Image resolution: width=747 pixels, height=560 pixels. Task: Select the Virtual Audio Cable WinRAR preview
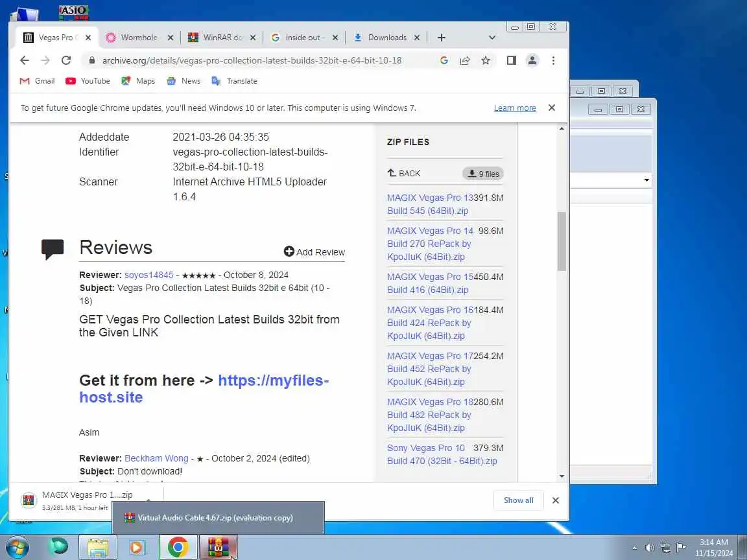tap(218, 518)
